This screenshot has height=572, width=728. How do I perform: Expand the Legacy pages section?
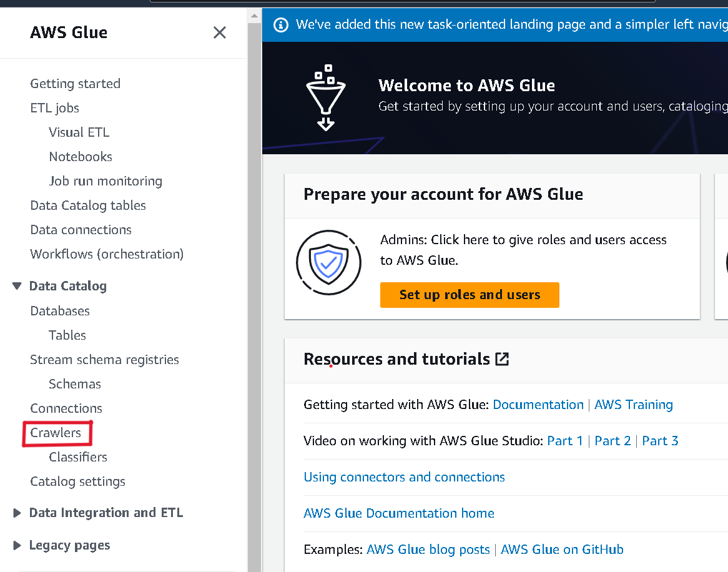click(17, 546)
